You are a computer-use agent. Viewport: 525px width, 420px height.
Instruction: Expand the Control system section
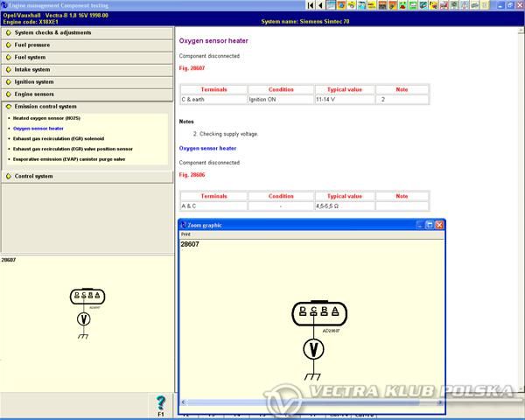pyautogui.click(x=87, y=176)
